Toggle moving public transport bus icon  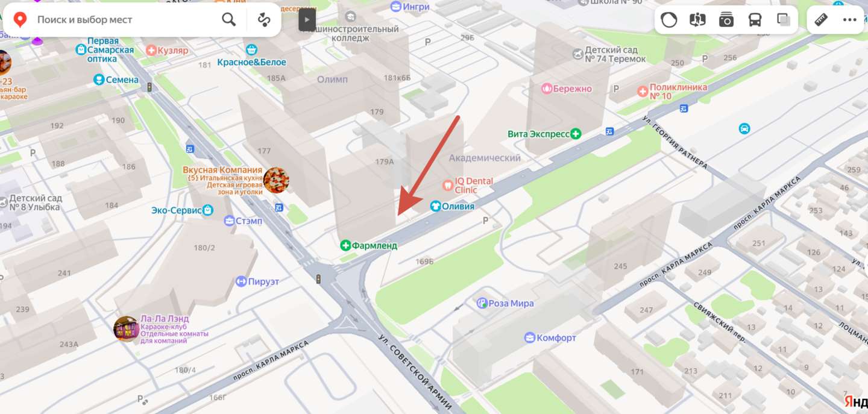coord(755,20)
